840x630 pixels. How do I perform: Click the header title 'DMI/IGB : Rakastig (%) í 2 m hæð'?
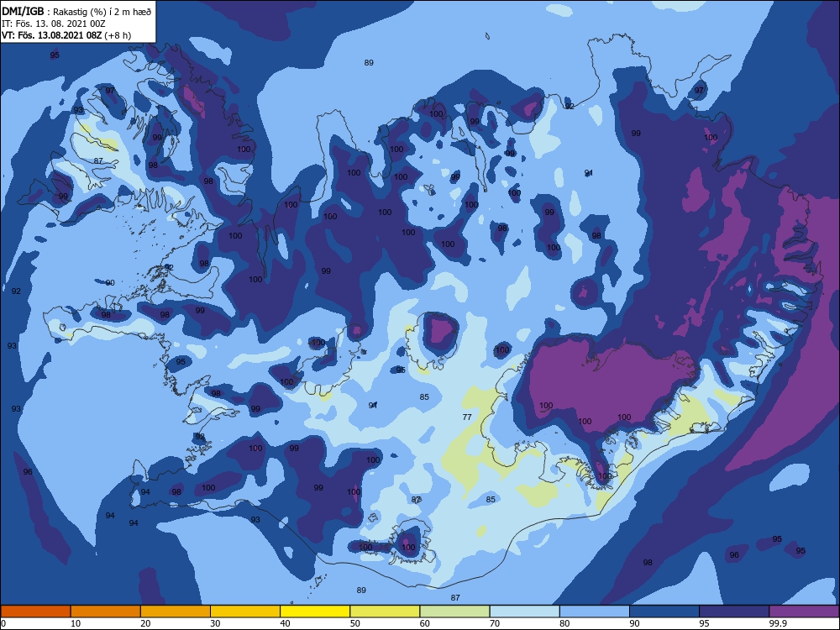pos(76,12)
